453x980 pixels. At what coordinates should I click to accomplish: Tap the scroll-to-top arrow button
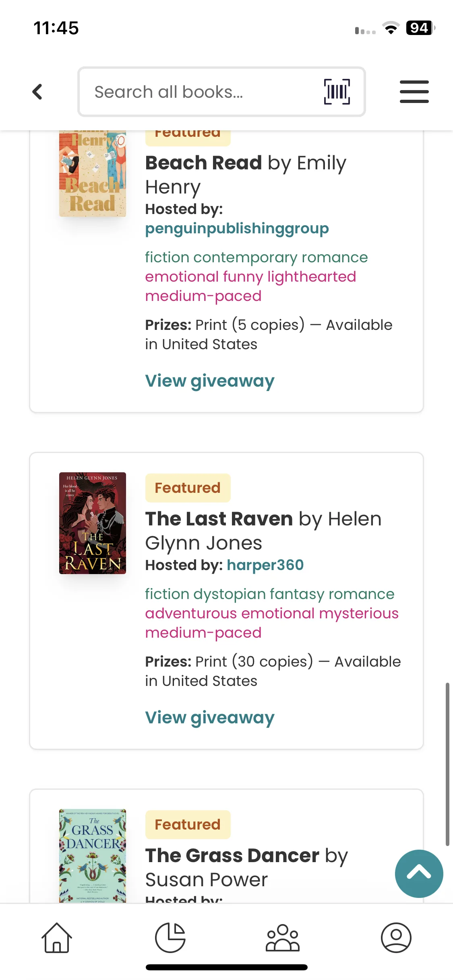click(419, 873)
